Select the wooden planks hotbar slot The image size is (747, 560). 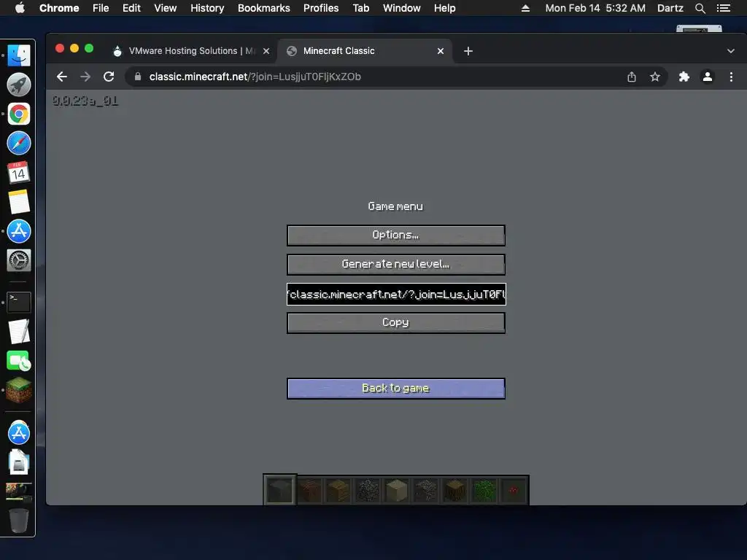point(338,490)
